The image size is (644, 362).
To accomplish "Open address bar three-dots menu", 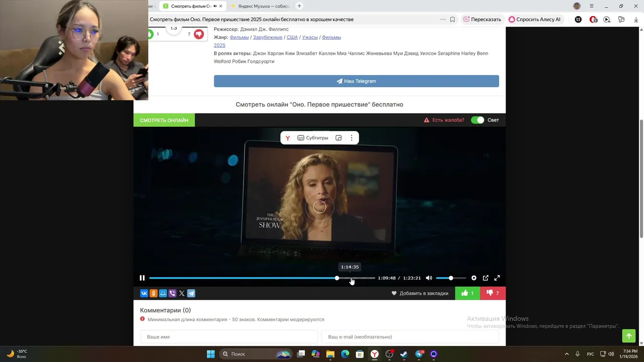I will [x=443, y=20].
